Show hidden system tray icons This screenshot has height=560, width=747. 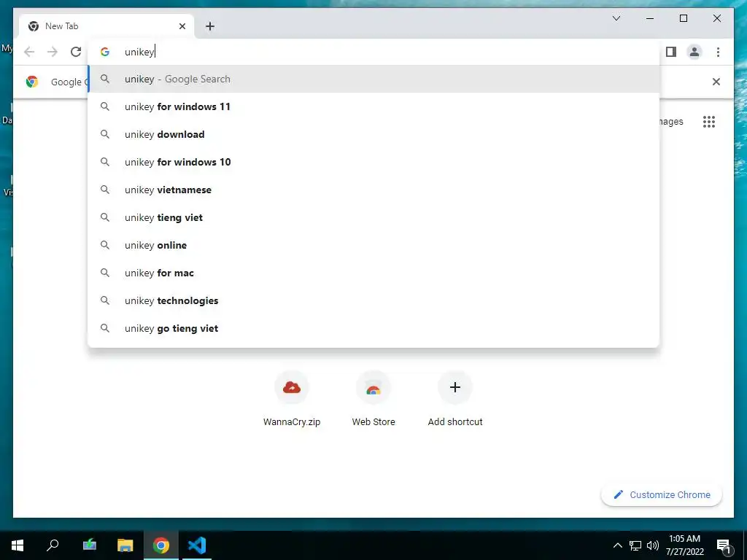point(617,545)
